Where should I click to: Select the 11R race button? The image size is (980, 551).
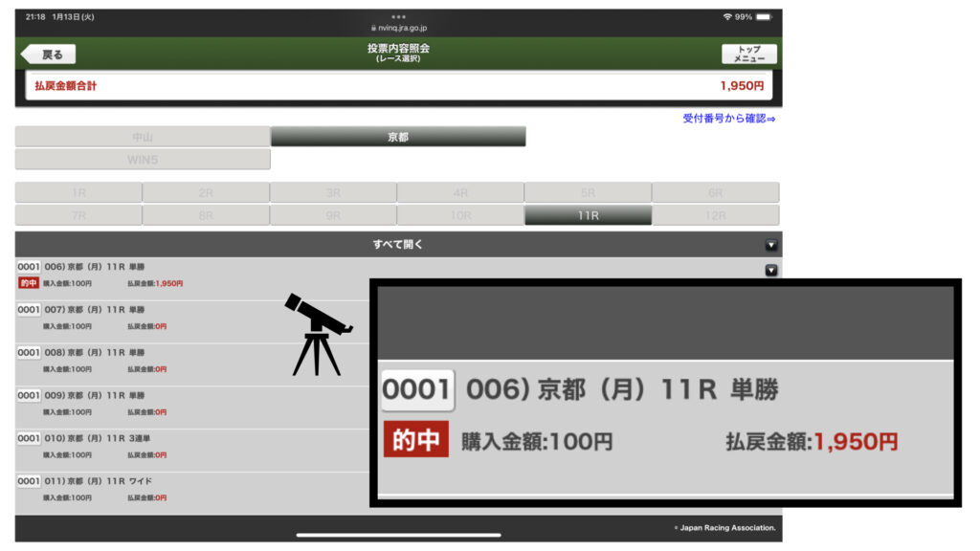[588, 216]
